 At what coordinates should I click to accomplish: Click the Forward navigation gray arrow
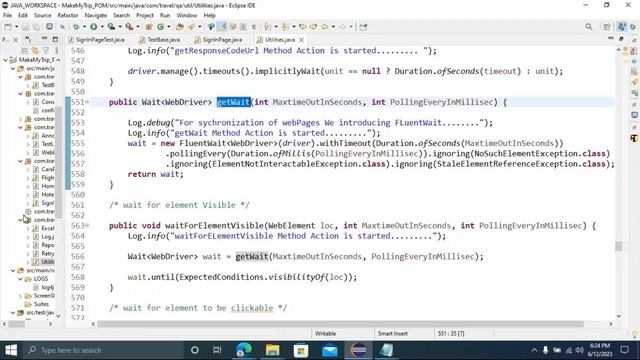(342, 27)
